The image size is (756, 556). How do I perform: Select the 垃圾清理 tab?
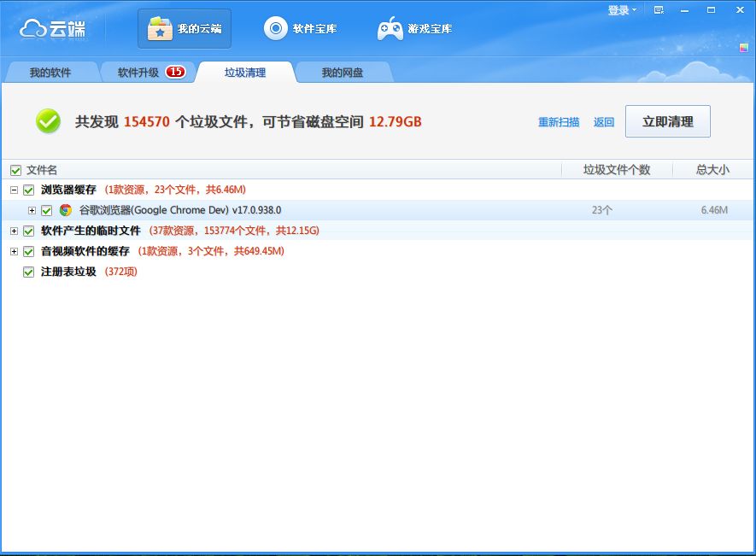[245, 73]
